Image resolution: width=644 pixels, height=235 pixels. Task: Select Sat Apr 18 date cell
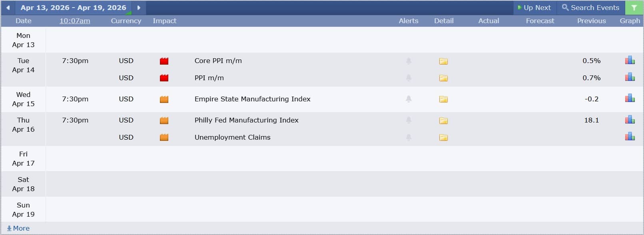[23, 184]
